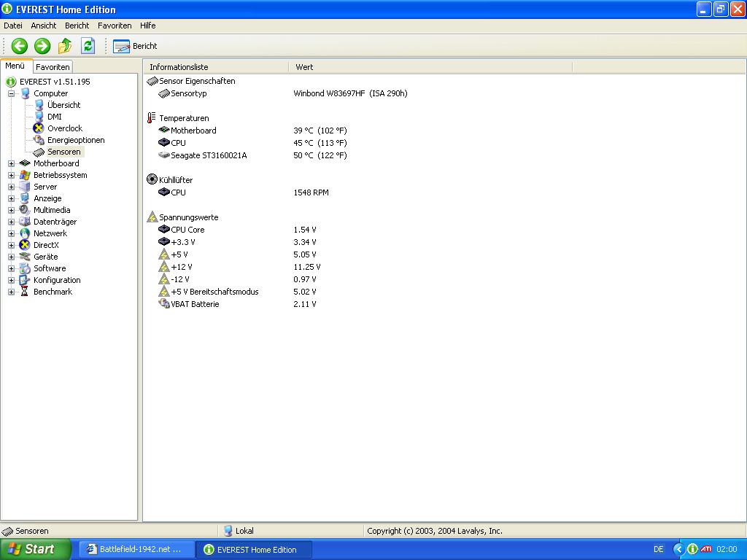Viewport: 747px width, 560px height.
Task: Open the Windows Start button
Action: point(35,549)
